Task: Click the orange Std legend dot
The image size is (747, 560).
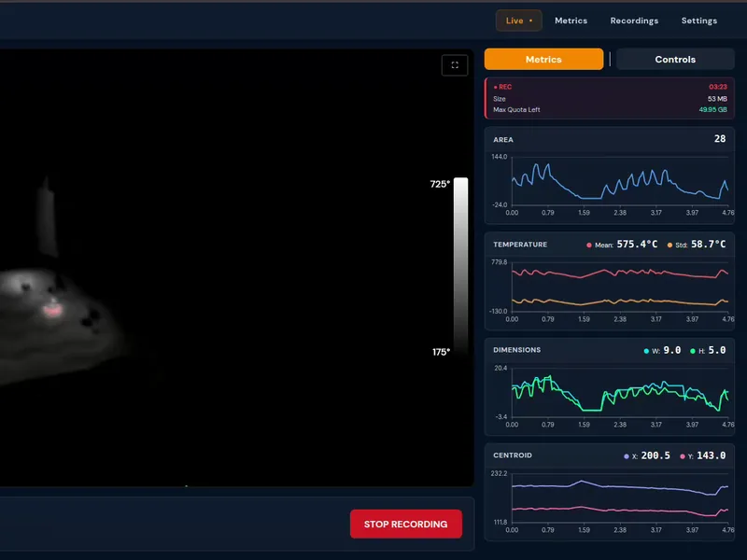Action: pyautogui.click(x=669, y=245)
